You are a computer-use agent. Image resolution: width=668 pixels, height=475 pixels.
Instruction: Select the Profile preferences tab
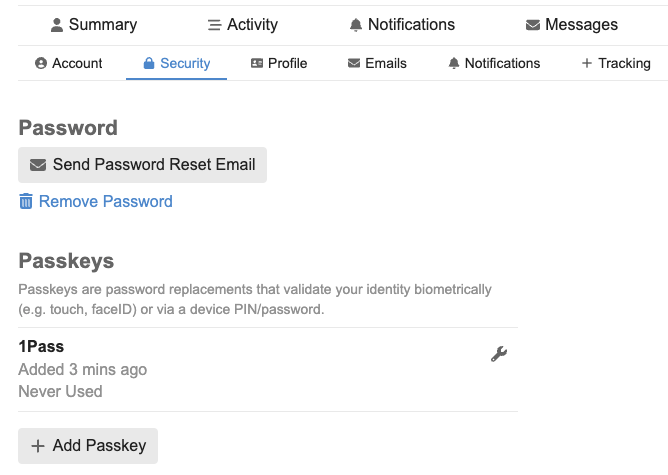[x=278, y=63]
